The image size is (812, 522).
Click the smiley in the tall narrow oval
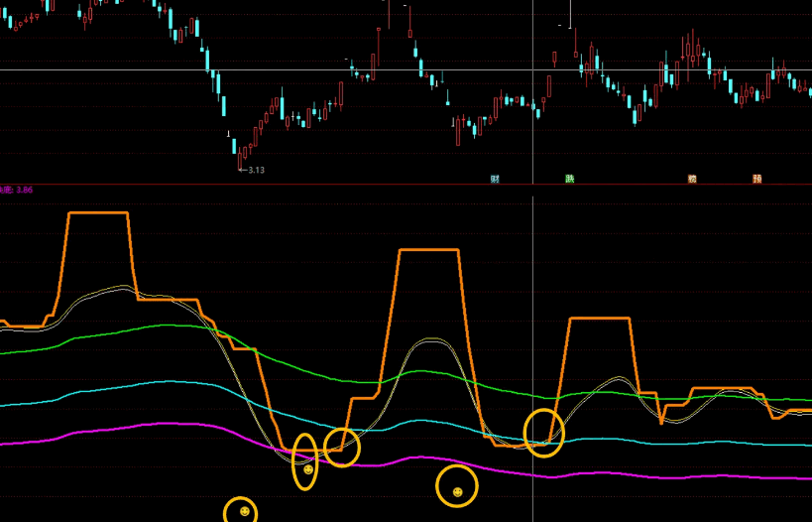pos(307,469)
